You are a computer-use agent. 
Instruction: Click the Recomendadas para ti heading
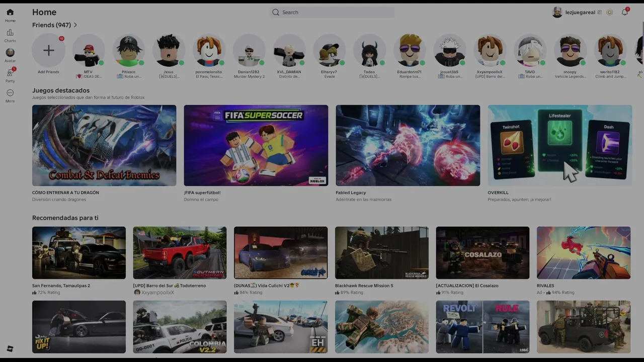click(65, 218)
